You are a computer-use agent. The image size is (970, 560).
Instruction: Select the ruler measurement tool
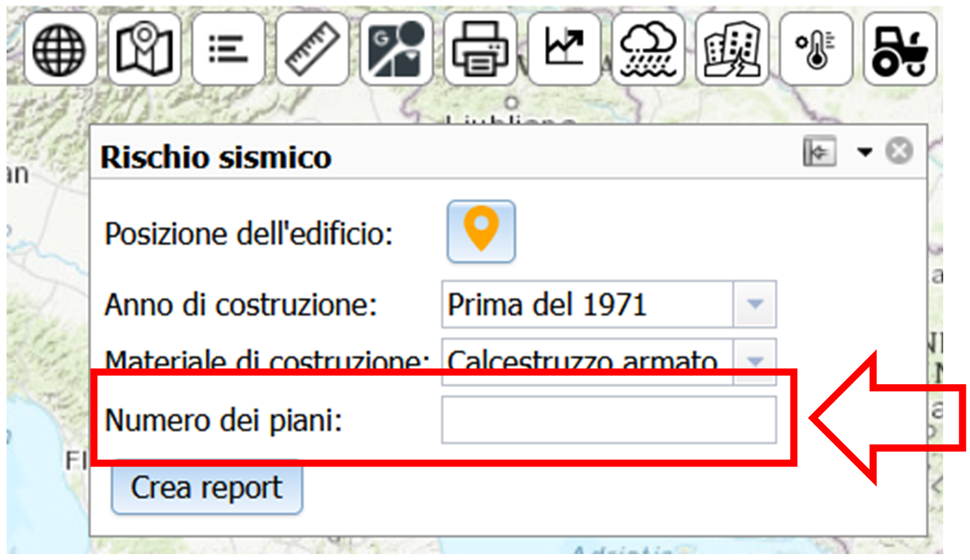[x=312, y=49]
